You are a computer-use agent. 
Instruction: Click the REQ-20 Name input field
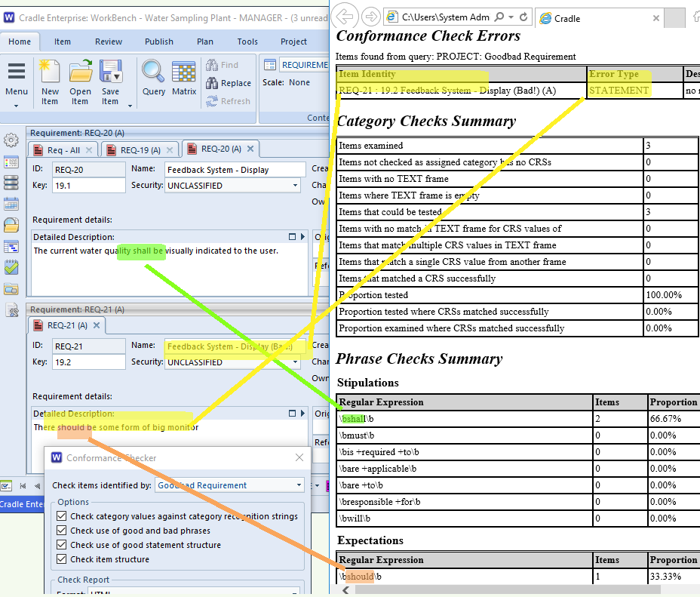235,170
